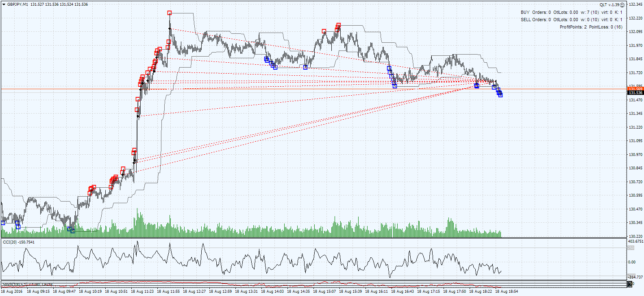Screen dimensions: 644x296
Task: Click the 18 Aug 18:54 time label
Action: 507,292
